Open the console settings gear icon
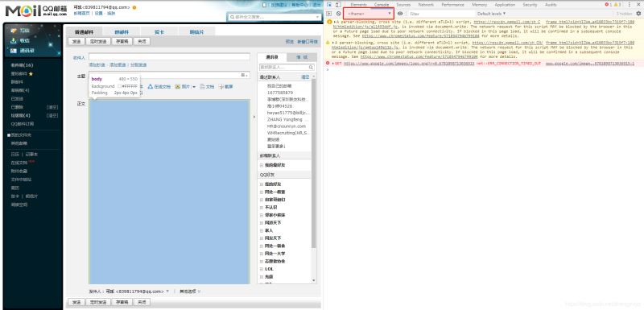This screenshot has height=310, width=644. (x=638, y=14)
